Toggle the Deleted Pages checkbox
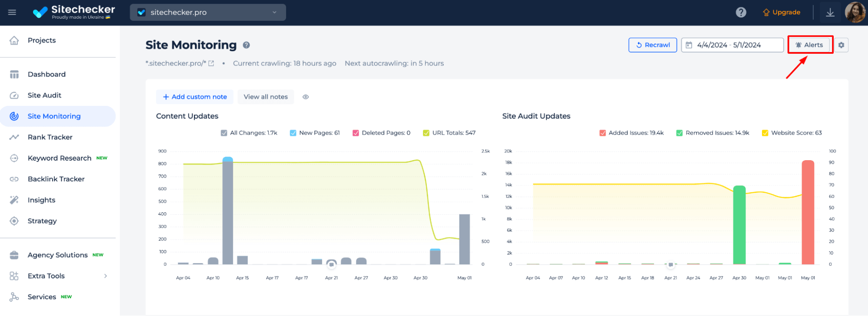The width and height of the screenshot is (868, 316). pyautogui.click(x=356, y=133)
